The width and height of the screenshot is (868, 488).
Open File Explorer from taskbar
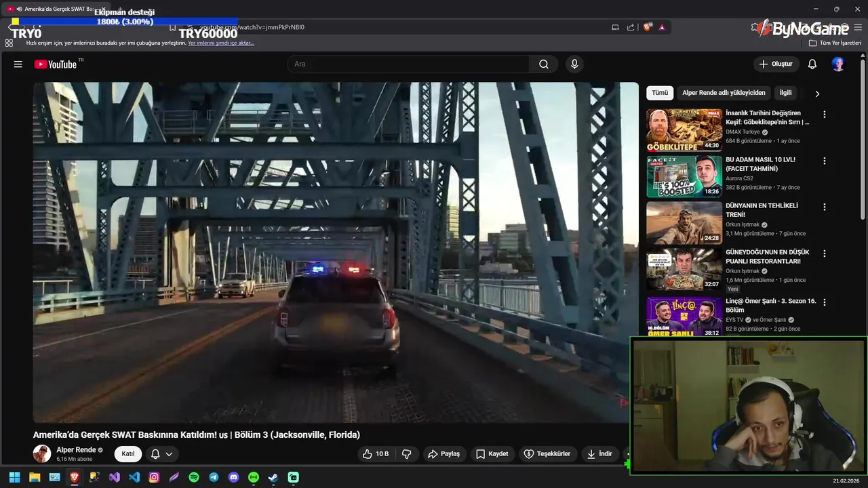(x=35, y=477)
